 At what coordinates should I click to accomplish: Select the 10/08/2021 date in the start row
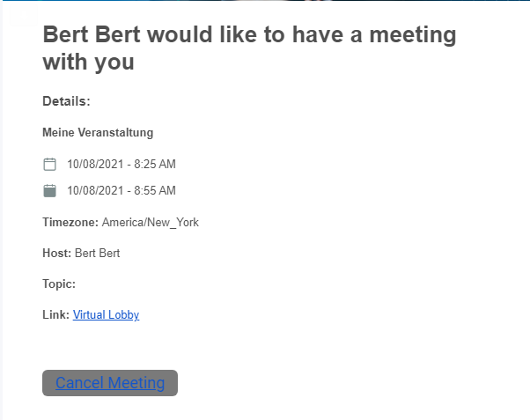click(95, 164)
